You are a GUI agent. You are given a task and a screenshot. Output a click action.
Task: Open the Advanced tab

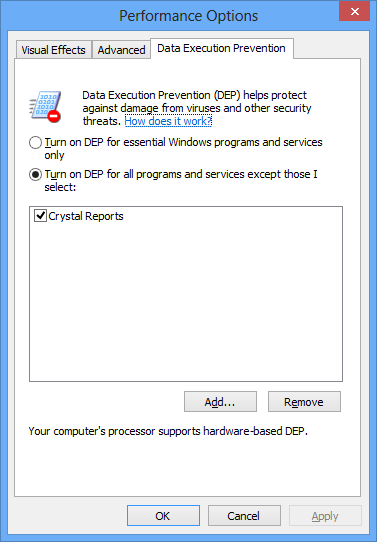click(x=121, y=50)
